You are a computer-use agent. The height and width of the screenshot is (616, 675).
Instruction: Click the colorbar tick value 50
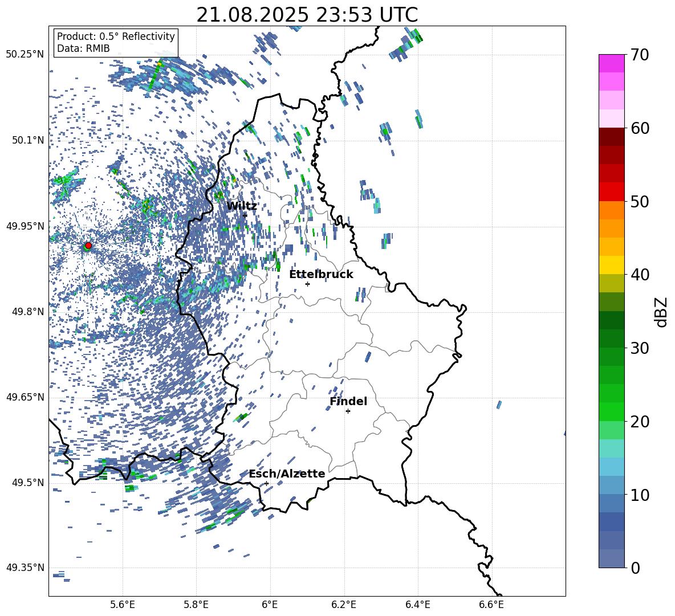pos(640,202)
